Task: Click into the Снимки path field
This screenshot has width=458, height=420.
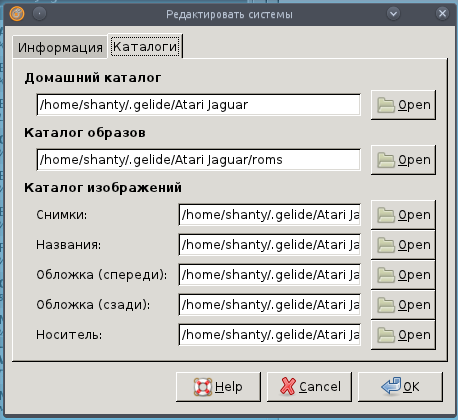Action: (270, 215)
